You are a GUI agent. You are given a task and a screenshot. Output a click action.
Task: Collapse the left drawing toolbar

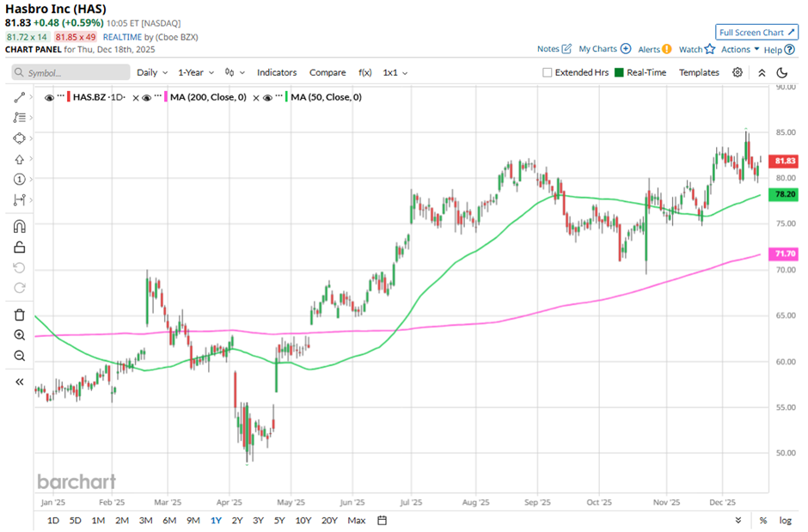click(x=20, y=382)
